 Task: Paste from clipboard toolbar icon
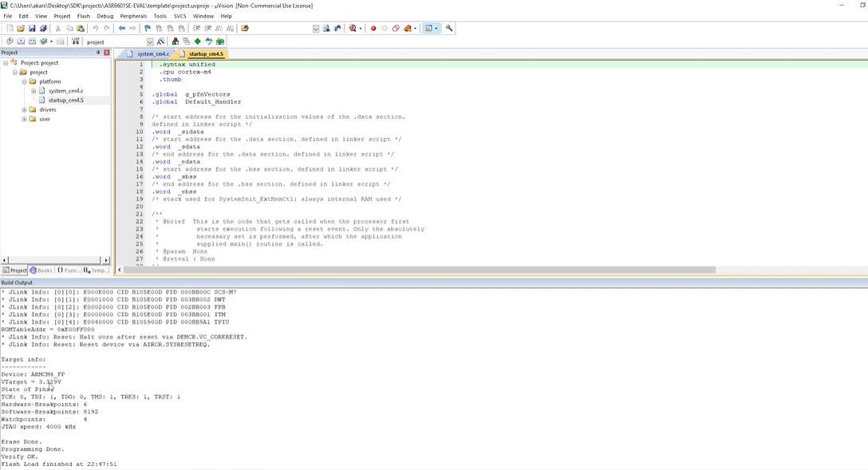click(x=81, y=28)
